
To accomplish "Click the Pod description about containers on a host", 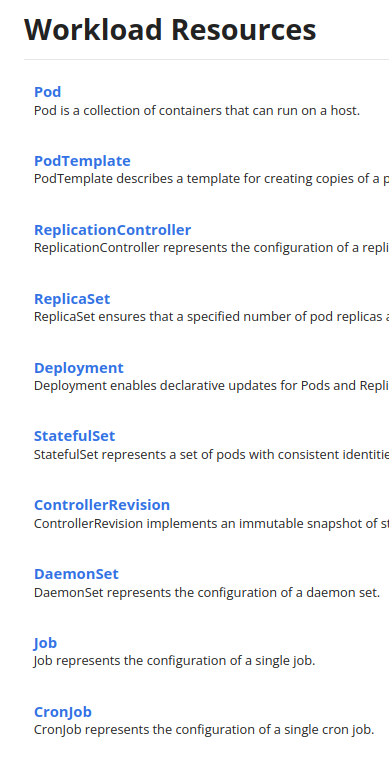I will [x=197, y=111].
